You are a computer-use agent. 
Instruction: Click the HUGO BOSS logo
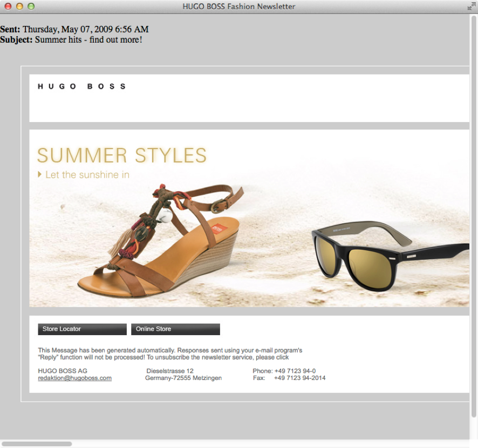81,86
